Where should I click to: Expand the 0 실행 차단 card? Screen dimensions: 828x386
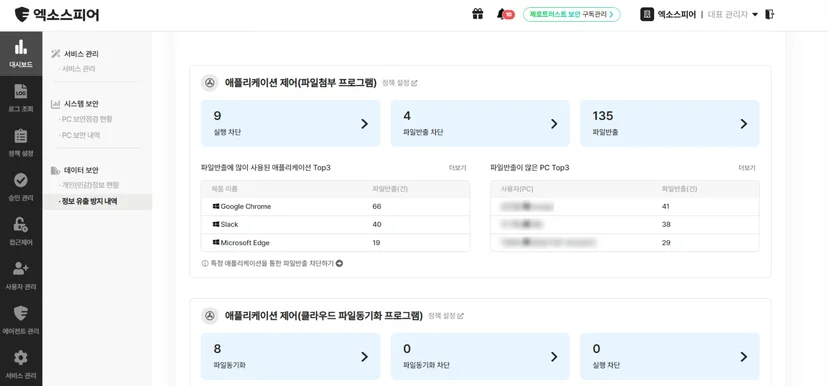pyautogui.click(x=670, y=356)
